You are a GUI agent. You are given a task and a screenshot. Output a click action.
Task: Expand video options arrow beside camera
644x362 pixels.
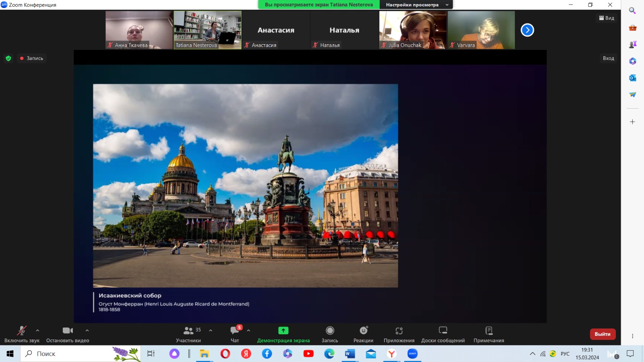tap(87, 331)
